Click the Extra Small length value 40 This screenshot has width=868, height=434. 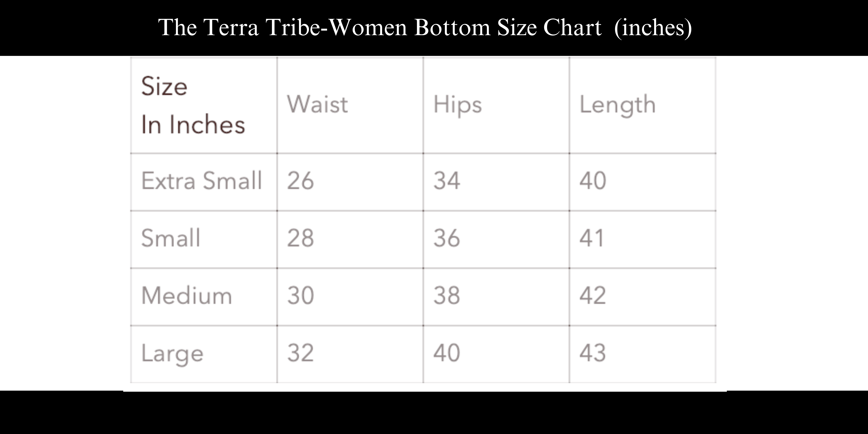(593, 181)
